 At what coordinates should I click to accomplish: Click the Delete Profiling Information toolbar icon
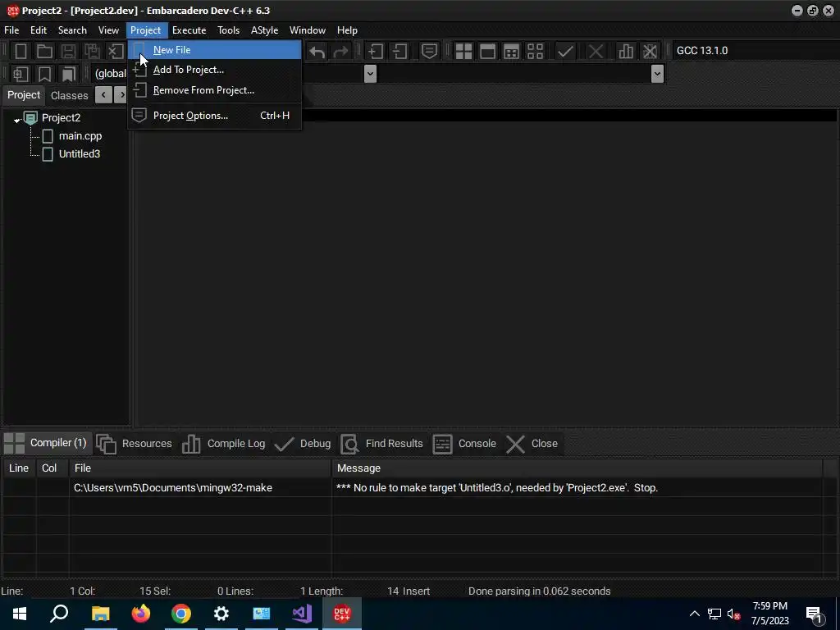click(x=650, y=51)
